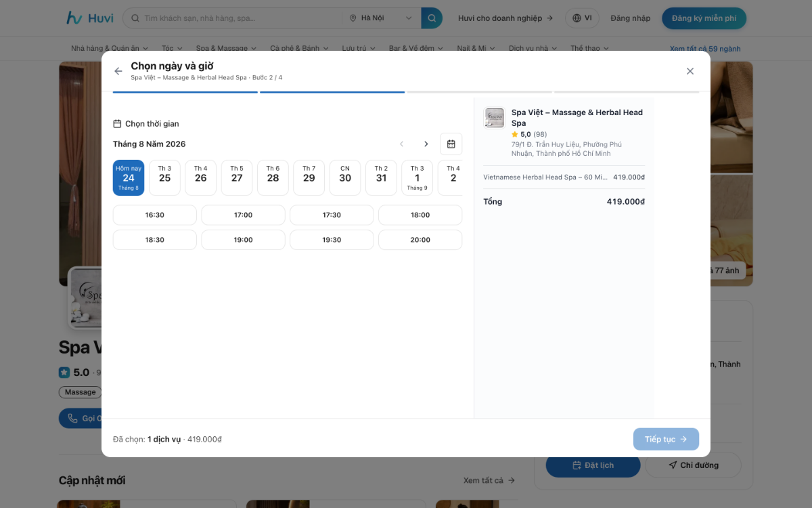The image size is (812, 508).
Task: Click the 77 ảnh photo count badge
Action: (x=727, y=270)
